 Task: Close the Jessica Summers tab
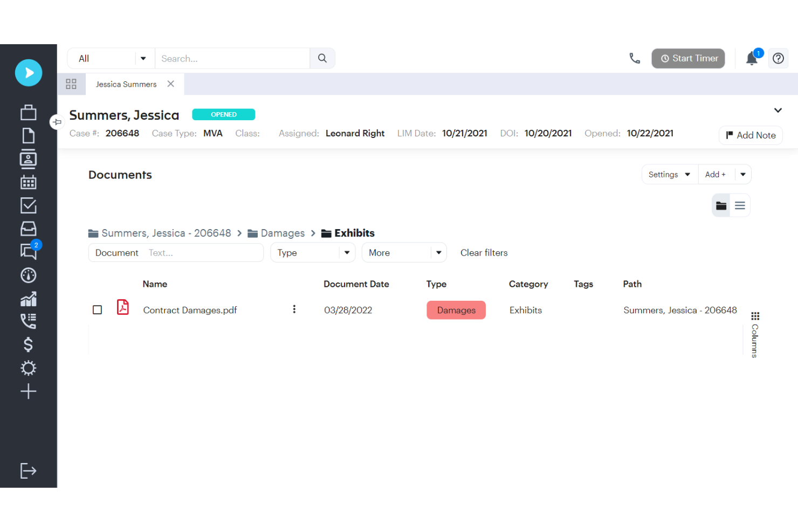[170, 84]
